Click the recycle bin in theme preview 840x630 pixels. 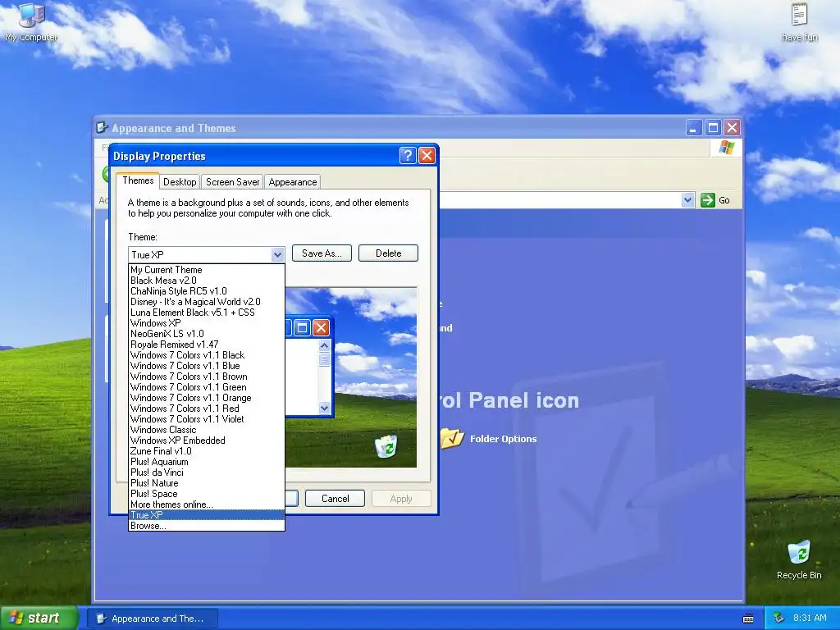[386, 446]
